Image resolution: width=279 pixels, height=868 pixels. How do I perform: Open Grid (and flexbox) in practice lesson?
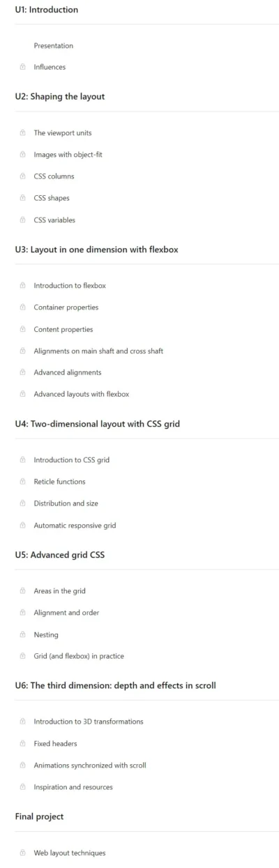pyautogui.click(x=79, y=656)
